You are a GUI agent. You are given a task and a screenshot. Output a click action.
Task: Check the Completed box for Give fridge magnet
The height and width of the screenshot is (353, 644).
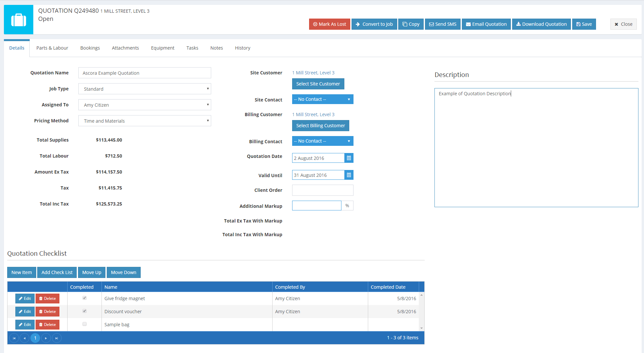point(84,298)
